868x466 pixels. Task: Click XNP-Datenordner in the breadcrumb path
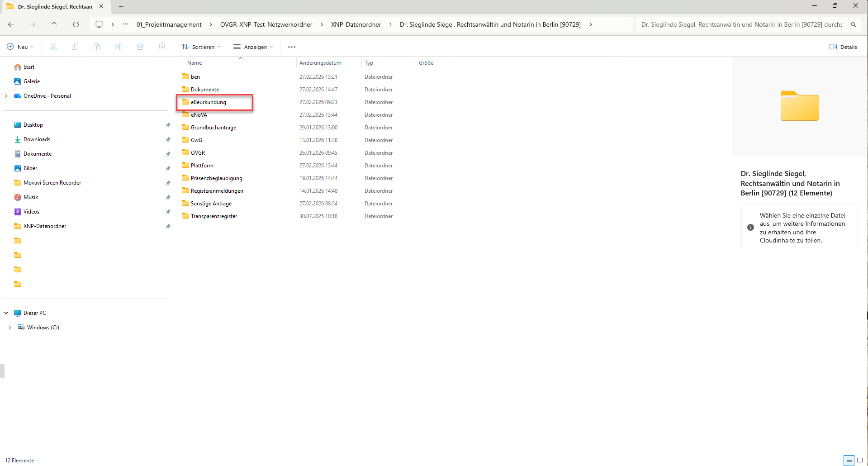[x=356, y=24]
